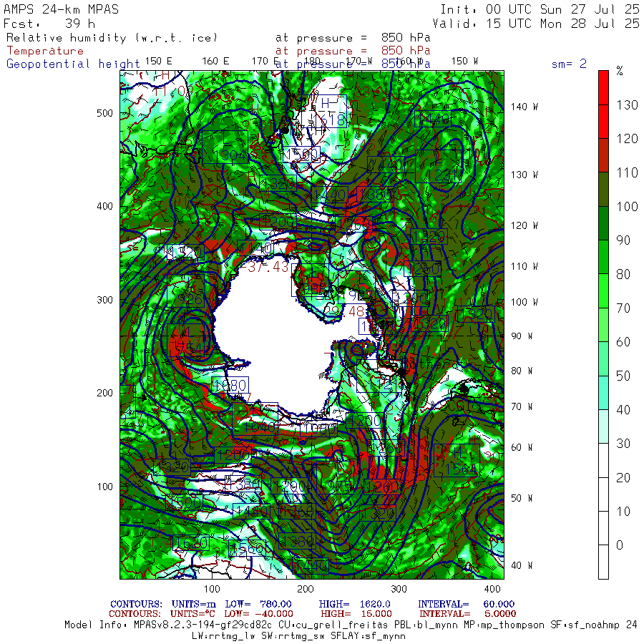Click the vertical axis tick label "400"
This screenshot has height=644, width=644.
click(x=104, y=206)
